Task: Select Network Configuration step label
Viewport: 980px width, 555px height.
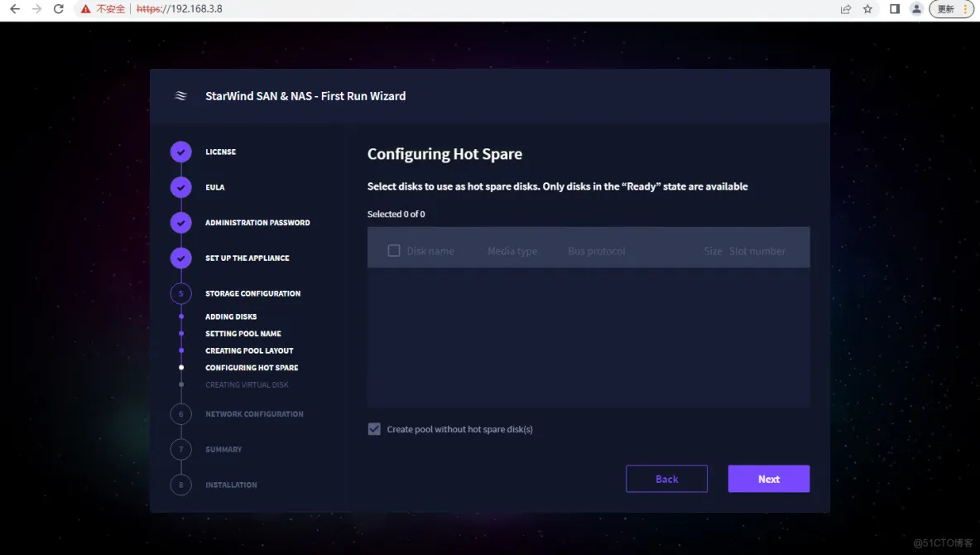Action: pyautogui.click(x=254, y=414)
